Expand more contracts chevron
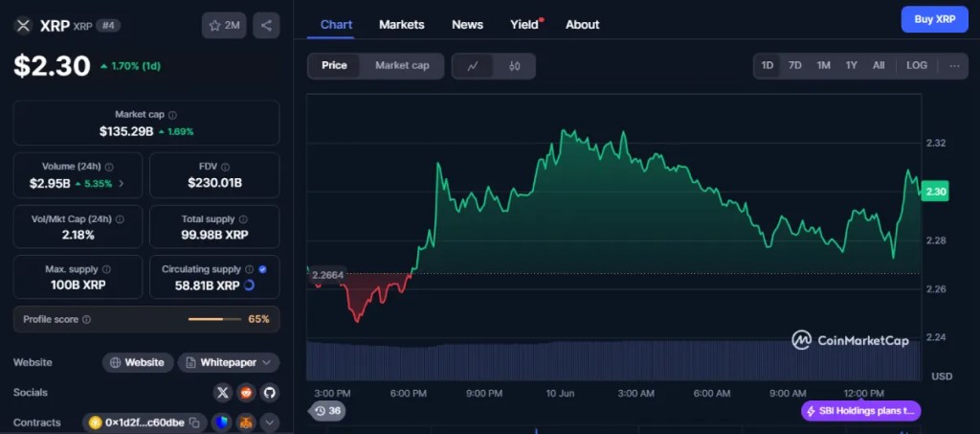The width and height of the screenshot is (980, 434). click(269, 423)
